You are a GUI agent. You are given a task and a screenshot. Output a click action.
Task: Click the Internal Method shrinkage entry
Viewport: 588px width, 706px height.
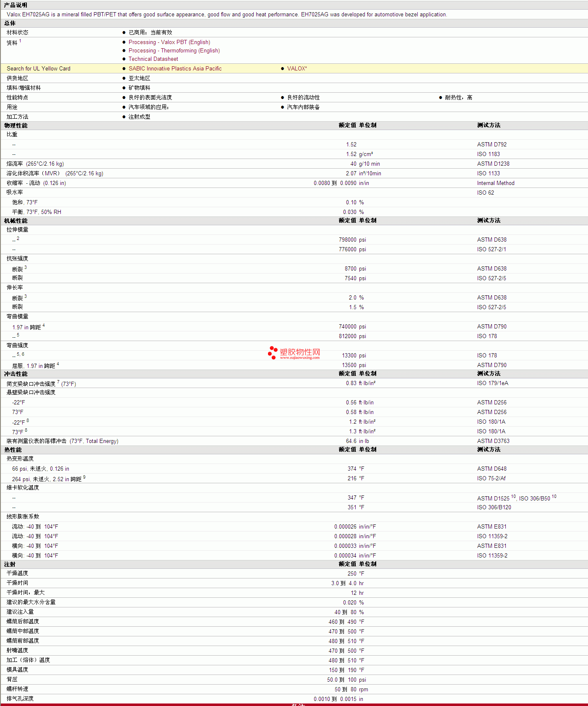[495, 183]
